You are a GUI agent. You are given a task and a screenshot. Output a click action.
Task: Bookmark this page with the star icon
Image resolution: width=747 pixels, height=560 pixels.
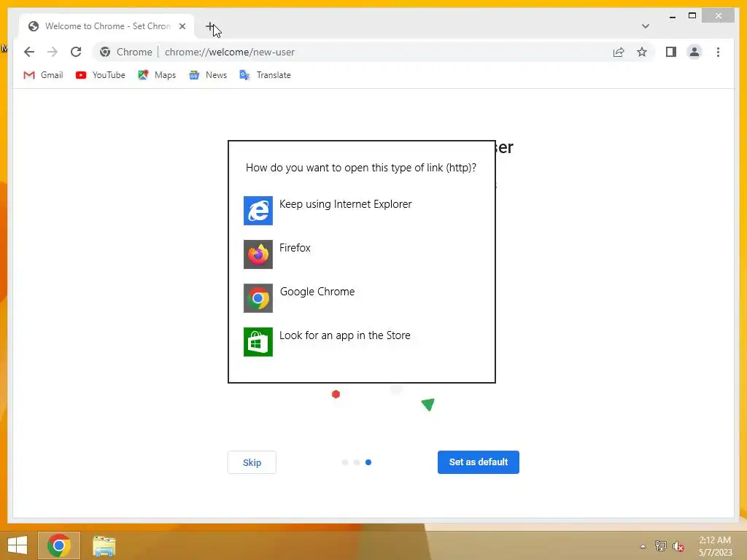pyautogui.click(x=642, y=52)
